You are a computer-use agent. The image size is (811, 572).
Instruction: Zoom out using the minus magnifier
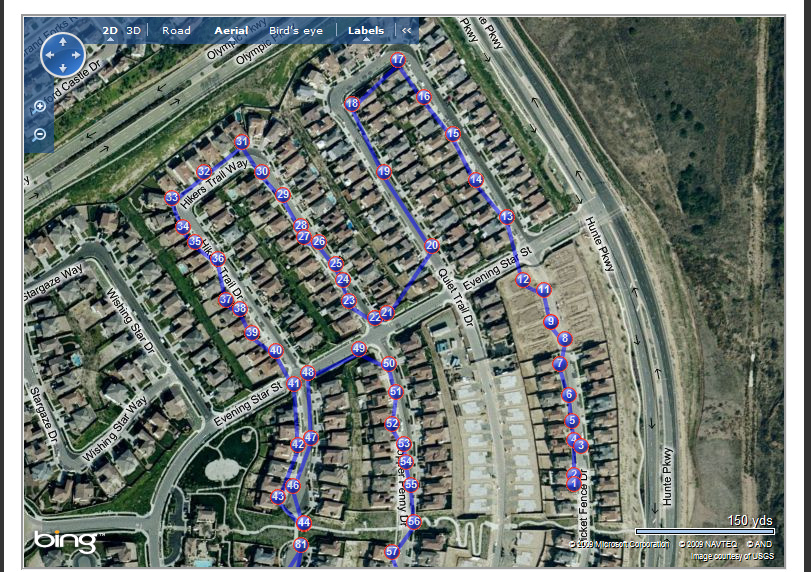coord(39,135)
